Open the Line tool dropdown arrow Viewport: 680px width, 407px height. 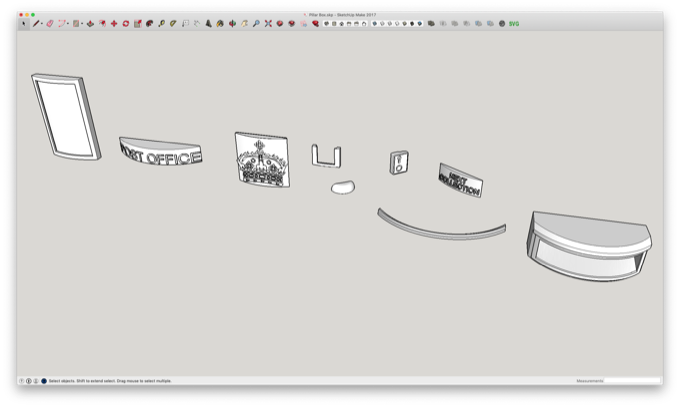[42, 24]
